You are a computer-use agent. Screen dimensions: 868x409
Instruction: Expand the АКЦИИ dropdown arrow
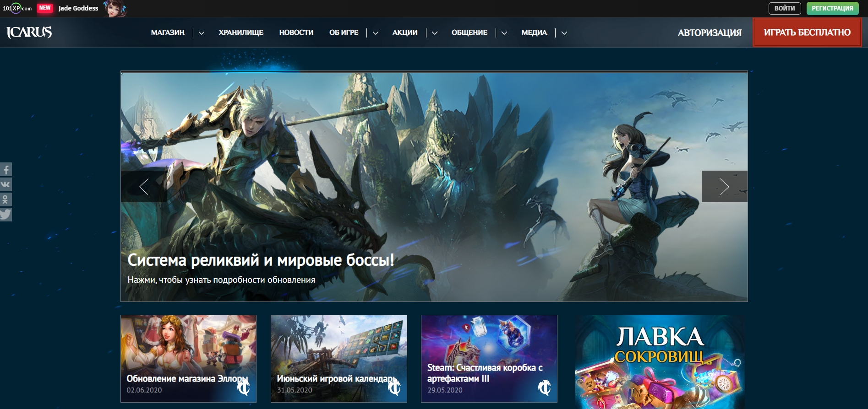(x=434, y=33)
